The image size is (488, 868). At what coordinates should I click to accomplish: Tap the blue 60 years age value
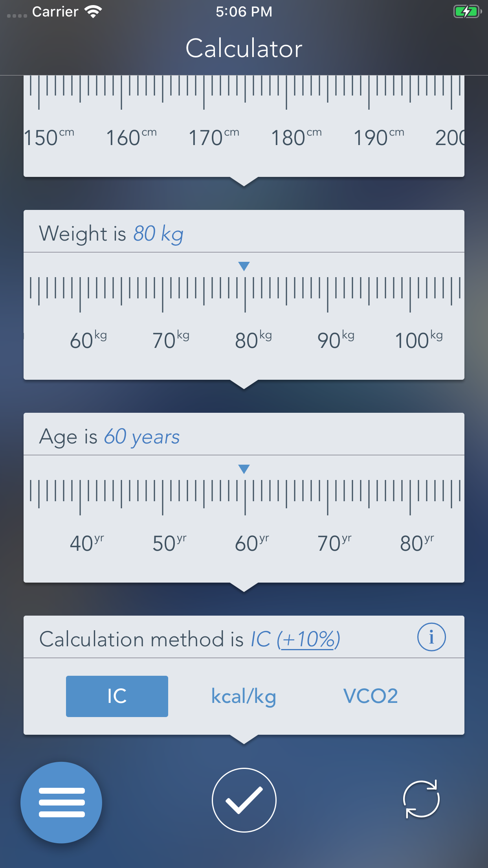pyautogui.click(x=141, y=437)
